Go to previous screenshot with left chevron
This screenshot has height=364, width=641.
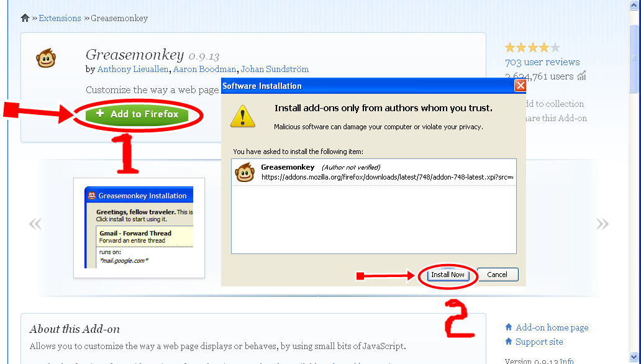(x=35, y=224)
